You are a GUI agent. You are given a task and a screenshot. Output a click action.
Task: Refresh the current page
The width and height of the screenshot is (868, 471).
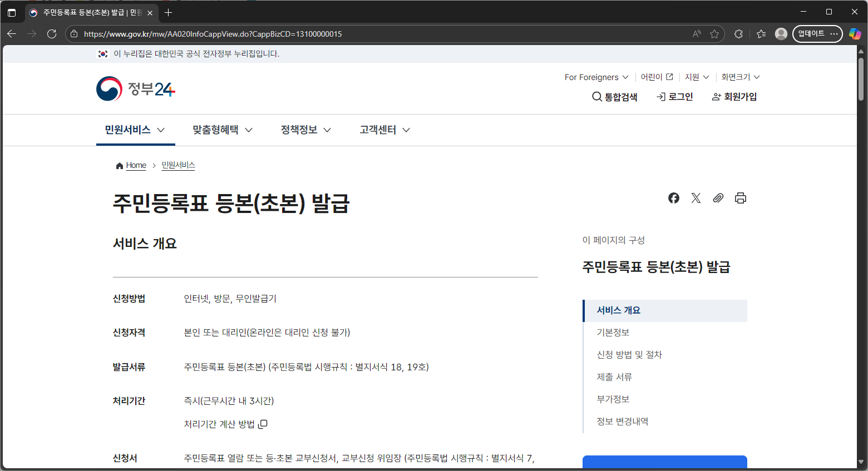(x=52, y=34)
